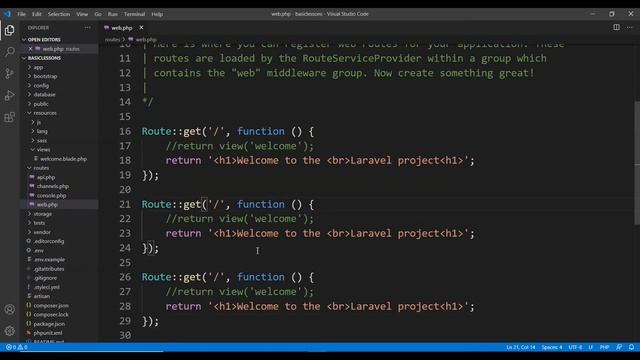Click Spaces: 4 indentation setting
Viewport: 640px width, 360px height.
tap(552, 347)
